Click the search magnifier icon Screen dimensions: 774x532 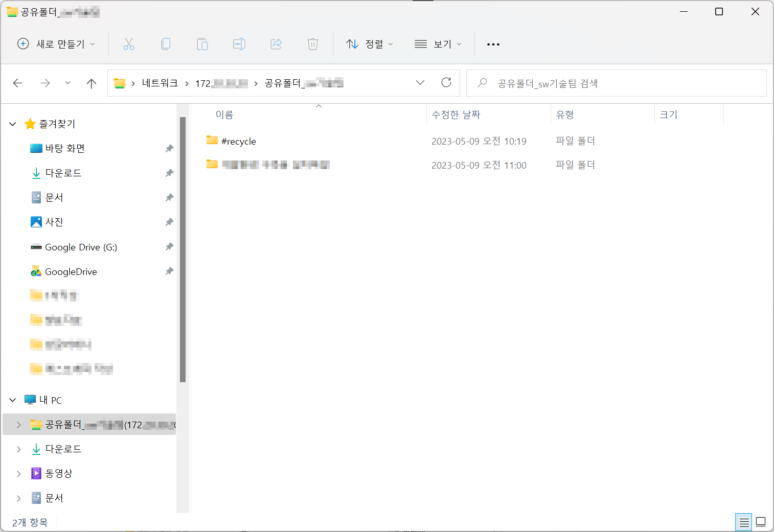482,83
